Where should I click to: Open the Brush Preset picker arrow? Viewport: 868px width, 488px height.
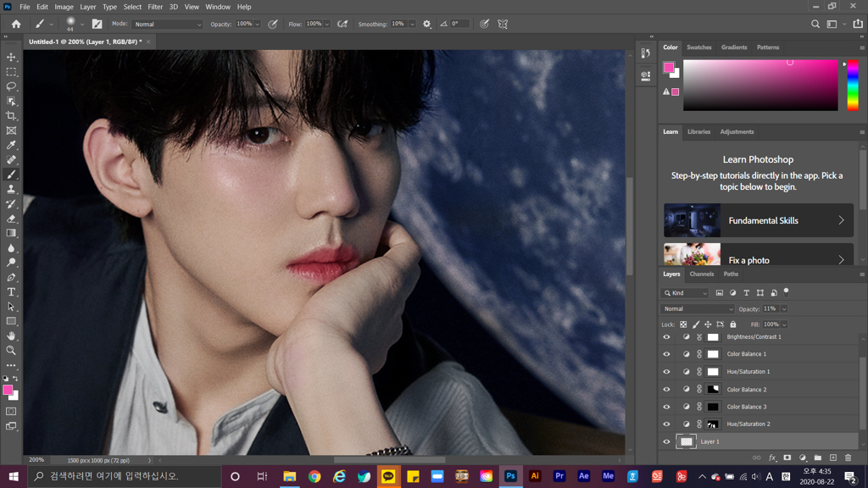point(82,25)
